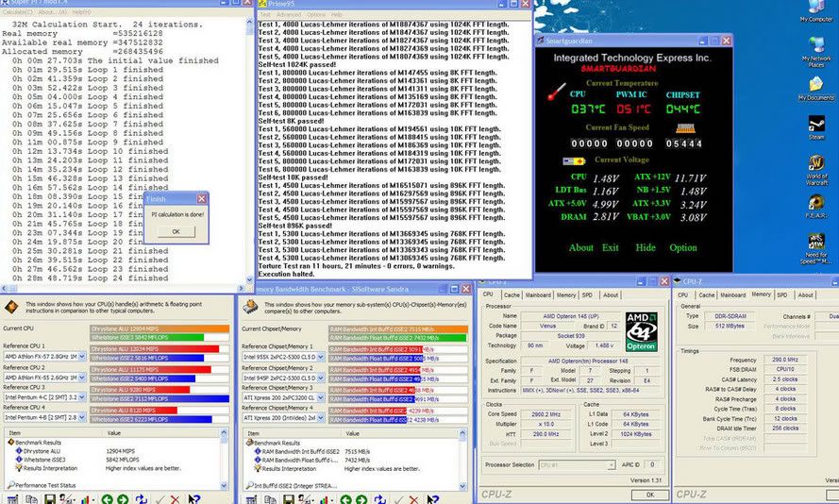Click green back arrow in Memory Bandwidth toolbar
Image resolution: width=839 pixels, height=504 pixels.
click(x=345, y=499)
